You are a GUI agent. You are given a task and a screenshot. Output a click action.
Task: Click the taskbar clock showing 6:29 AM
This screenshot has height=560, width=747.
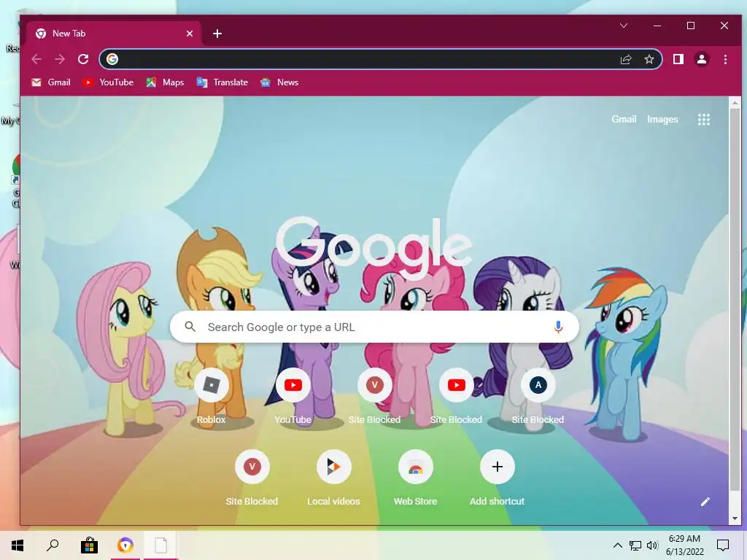point(684,545)
